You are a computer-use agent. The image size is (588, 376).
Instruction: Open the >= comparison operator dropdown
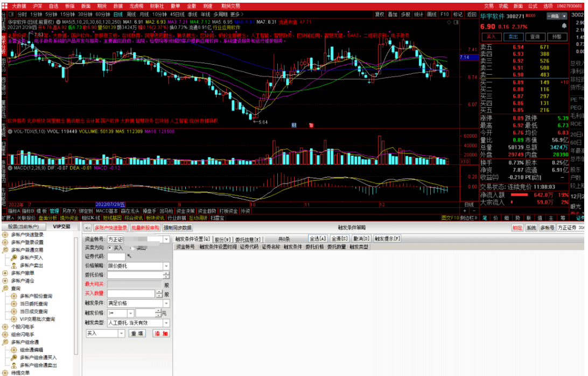click(x=130, y=313)
